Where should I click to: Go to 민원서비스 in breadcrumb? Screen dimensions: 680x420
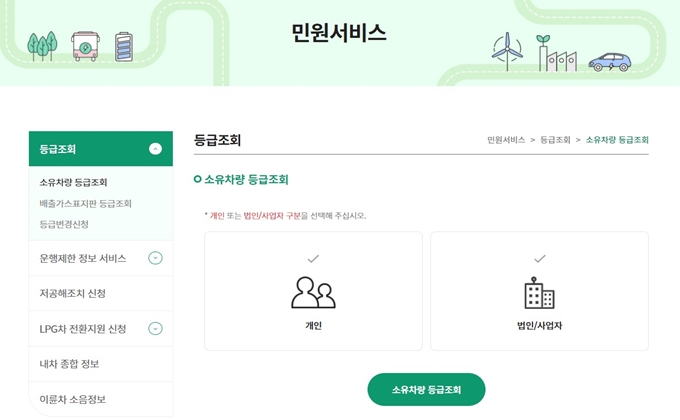[x=506, y=140]
